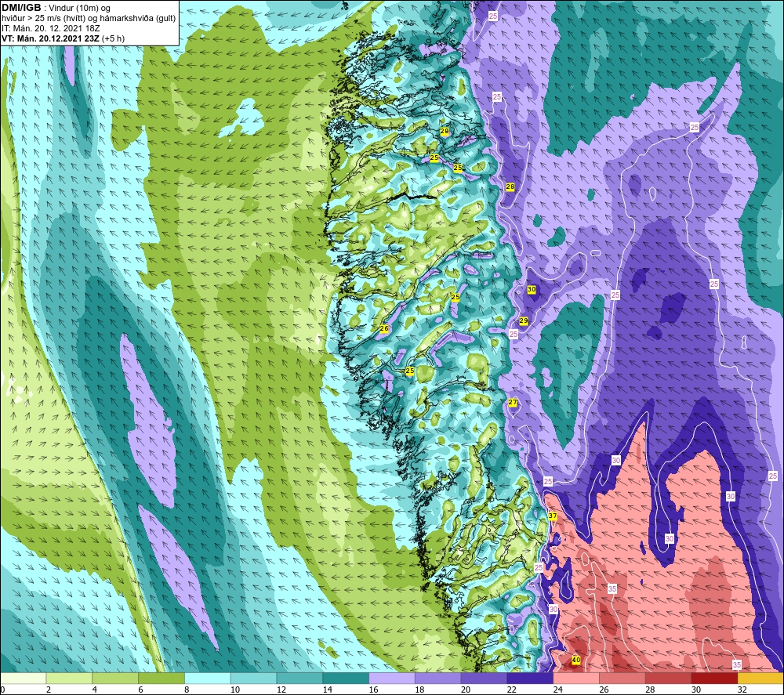Click the yellow 27 max gust label
The height and width of the screenshot is (695, 784).
coord(513,402)
